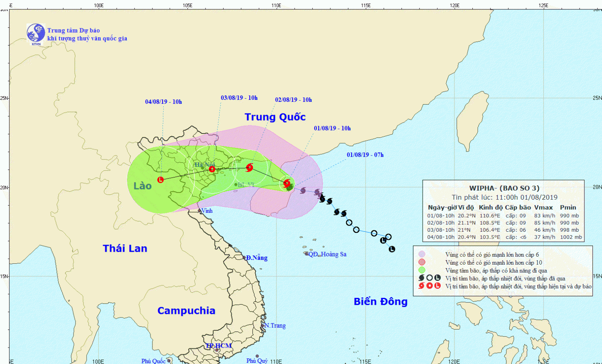Click the dot beside BL.Vĩ island
602x364 pixels.
click(236, 185)
